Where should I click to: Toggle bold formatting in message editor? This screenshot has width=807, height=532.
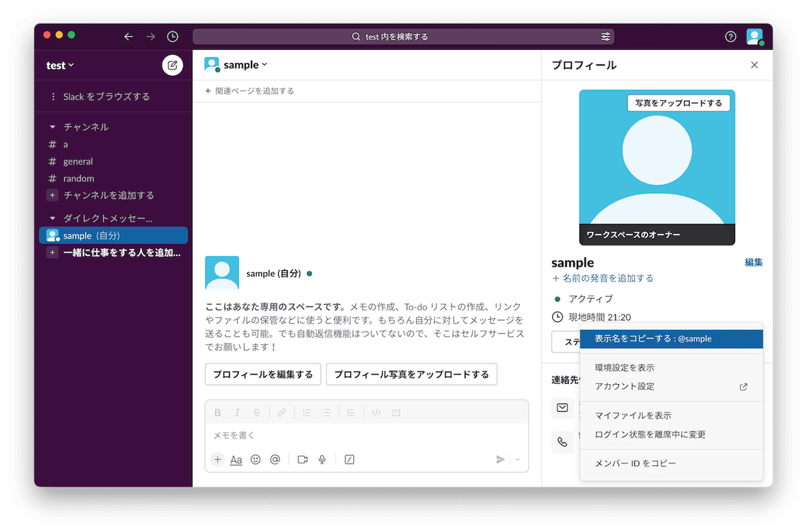click(x=218, y=413)
